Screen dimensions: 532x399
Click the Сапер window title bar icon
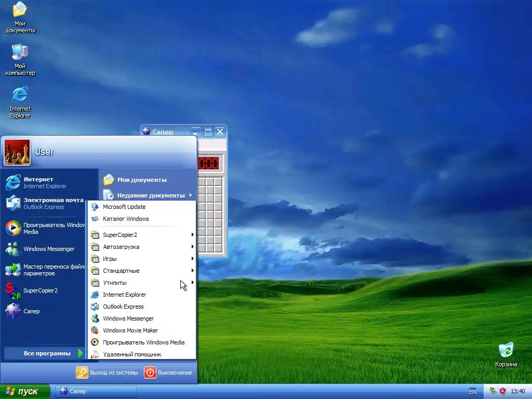[x=147, y=131]
